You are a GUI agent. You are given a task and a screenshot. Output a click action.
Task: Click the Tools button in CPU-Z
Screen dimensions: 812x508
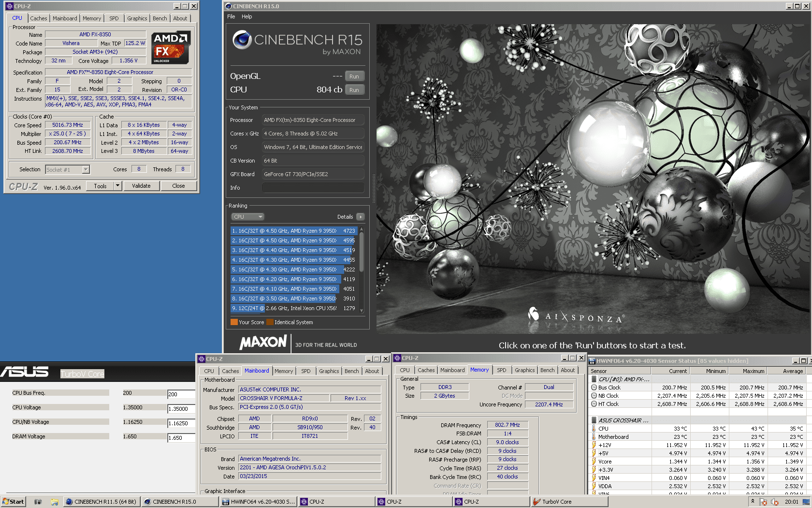pos(100,186)
